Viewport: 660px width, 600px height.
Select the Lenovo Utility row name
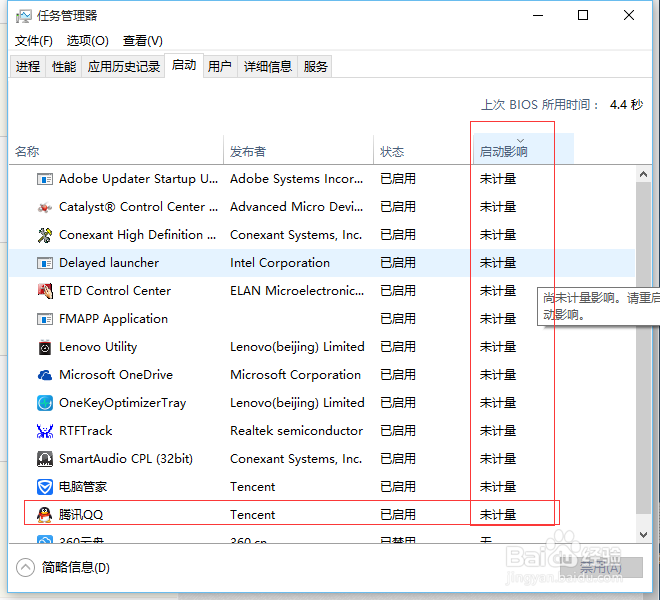pos(98,347)
